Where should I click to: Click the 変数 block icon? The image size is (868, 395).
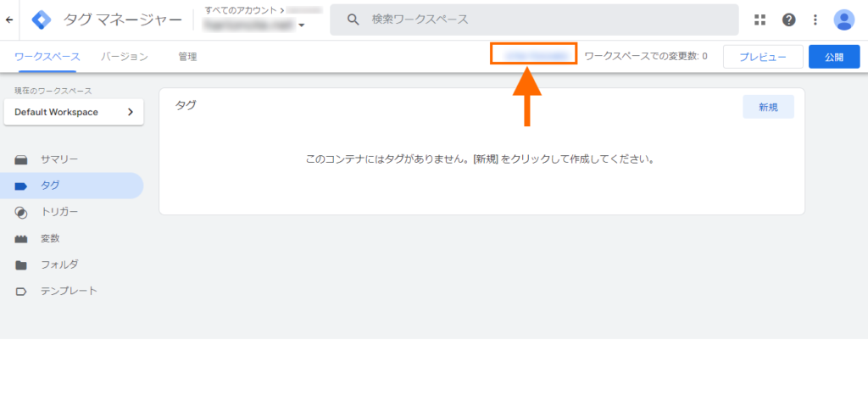21,239
